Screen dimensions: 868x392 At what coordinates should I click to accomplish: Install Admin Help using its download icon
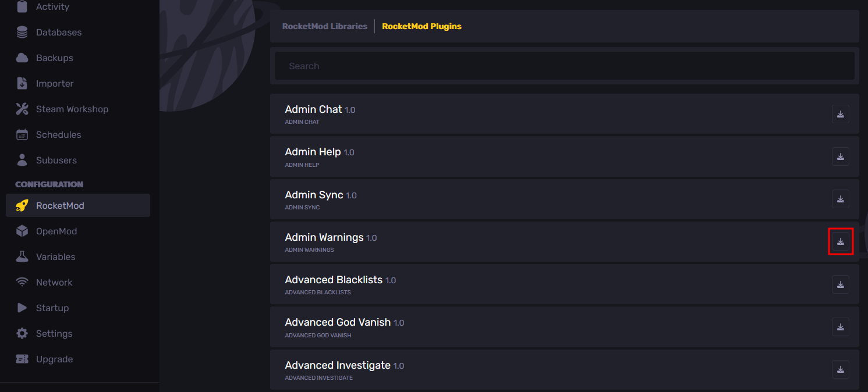click(840, 156)
